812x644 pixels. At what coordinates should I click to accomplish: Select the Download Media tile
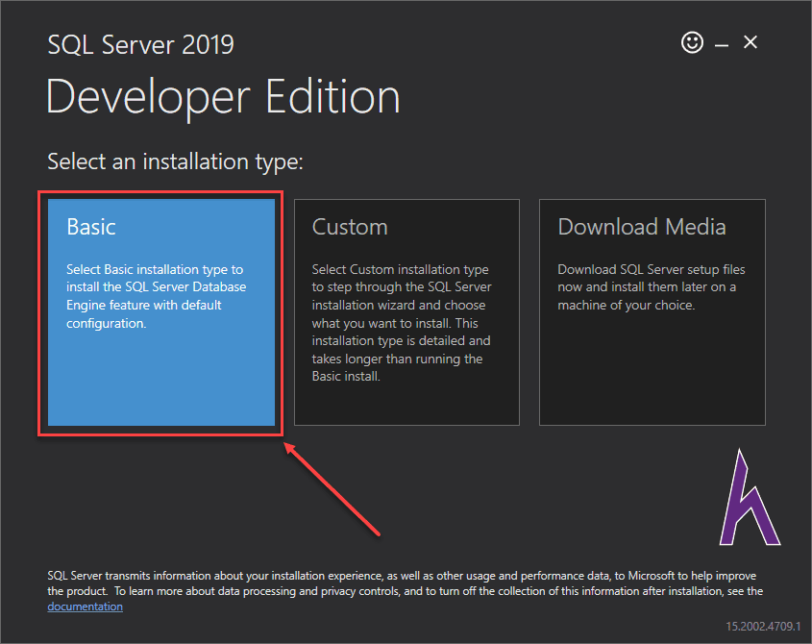point(652,312)
